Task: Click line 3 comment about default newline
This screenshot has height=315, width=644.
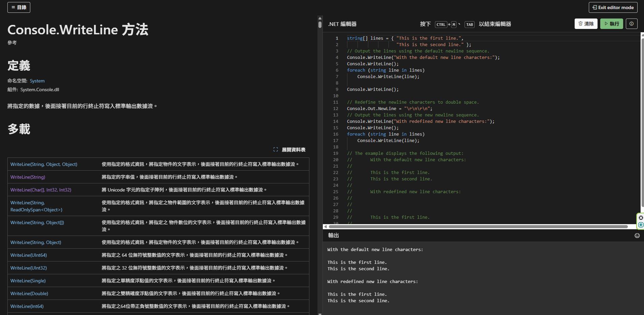Action: point(418,51)
